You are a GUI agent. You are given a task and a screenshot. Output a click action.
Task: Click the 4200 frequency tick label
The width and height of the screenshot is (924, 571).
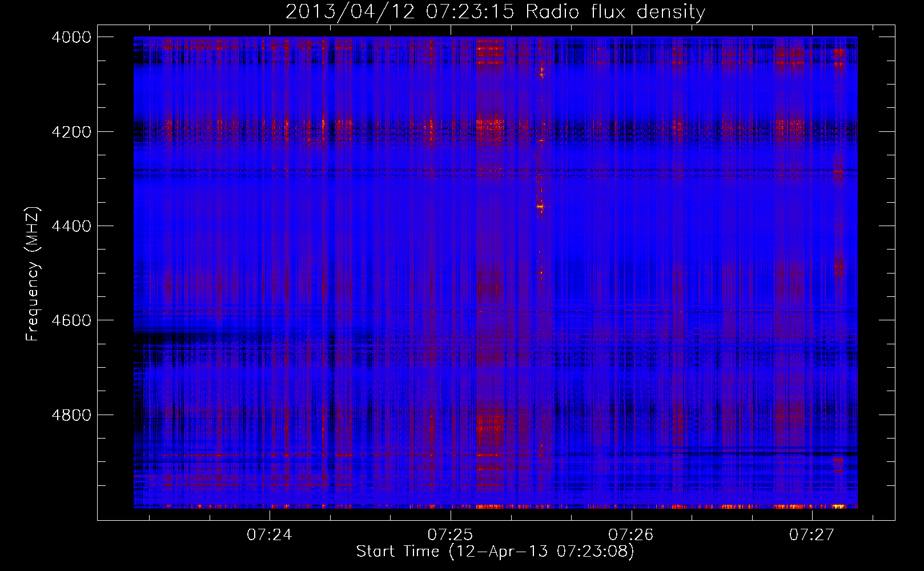pos(71,131)
